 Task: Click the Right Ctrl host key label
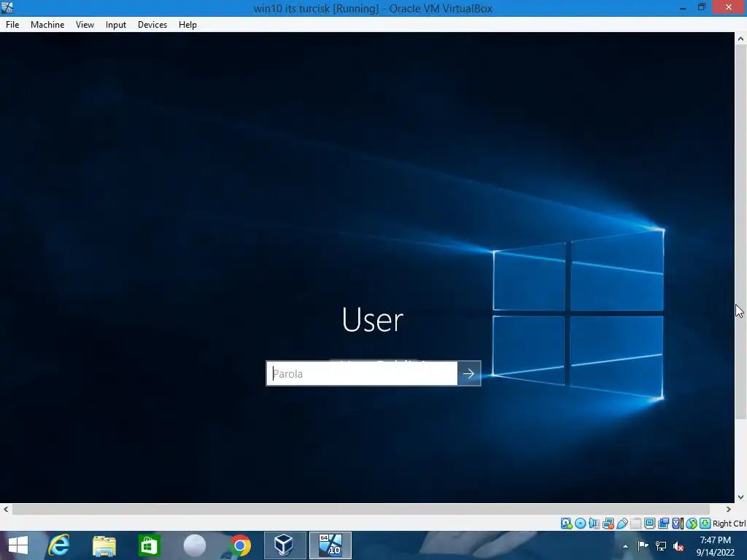729,524
